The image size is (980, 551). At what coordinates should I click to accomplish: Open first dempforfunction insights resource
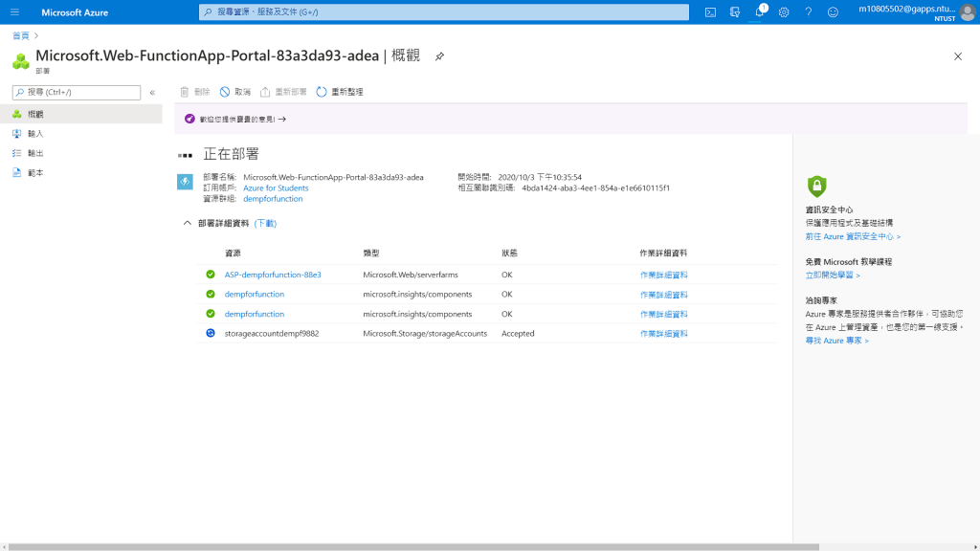pos(255,295)
